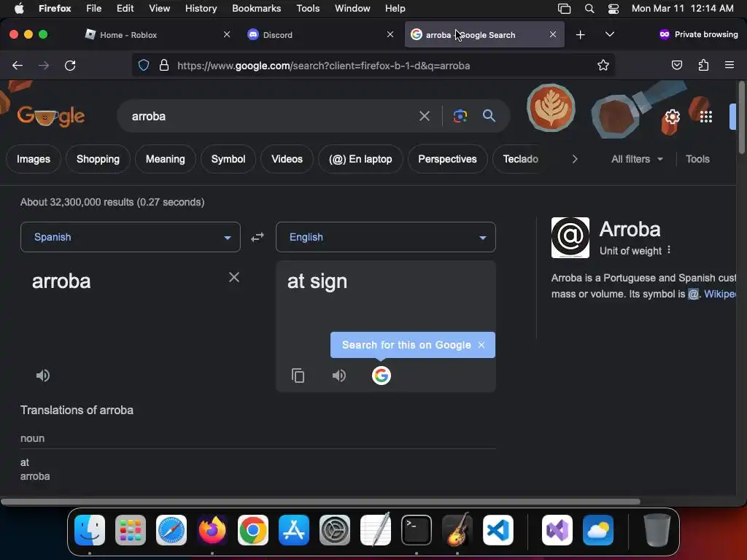Click the Arroba at-sign thumbnail
The width and height of the screenshot is (747, 560).
570,238
